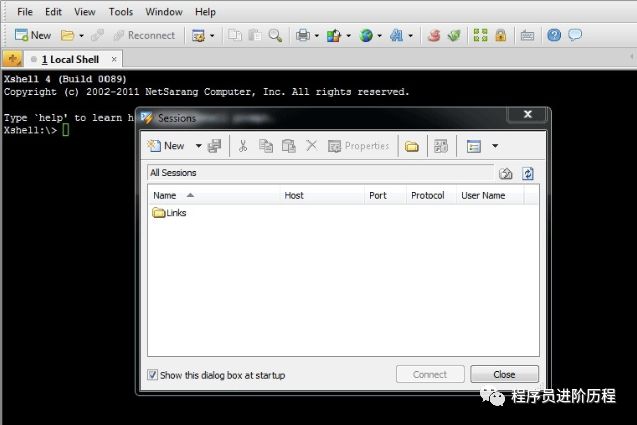
Task: Close the Sessions dialog with the X button
Action: coord(527,114)
